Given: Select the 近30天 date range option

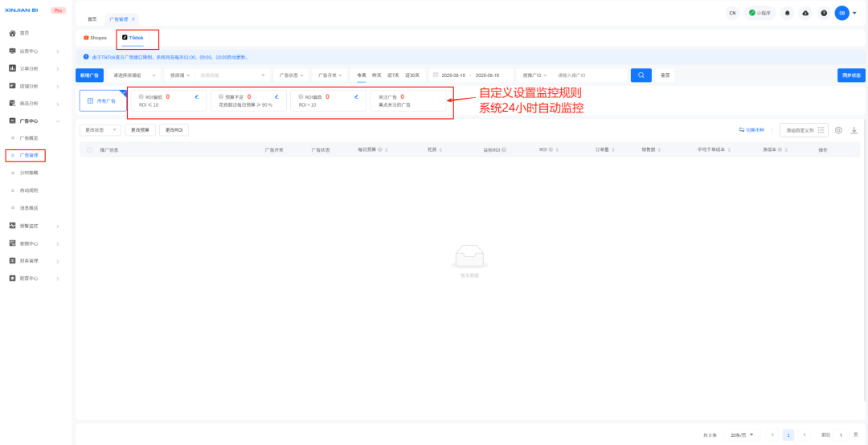Looking at the screenshot, I should (412, 76).
